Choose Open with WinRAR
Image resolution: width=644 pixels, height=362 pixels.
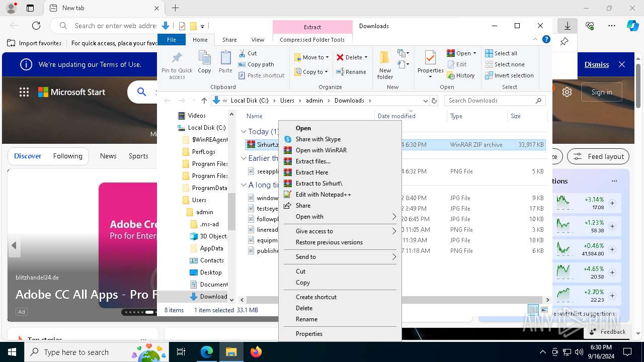tap(340, 150)
